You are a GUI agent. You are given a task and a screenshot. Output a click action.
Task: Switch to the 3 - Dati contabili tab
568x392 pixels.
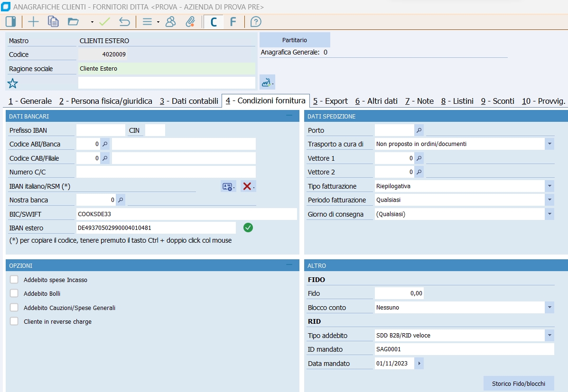pyautogui.click(x=189, y=101)
